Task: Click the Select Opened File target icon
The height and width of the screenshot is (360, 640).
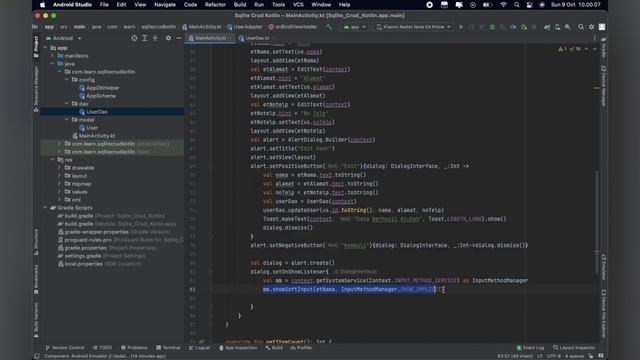Action: coord(134,38)
